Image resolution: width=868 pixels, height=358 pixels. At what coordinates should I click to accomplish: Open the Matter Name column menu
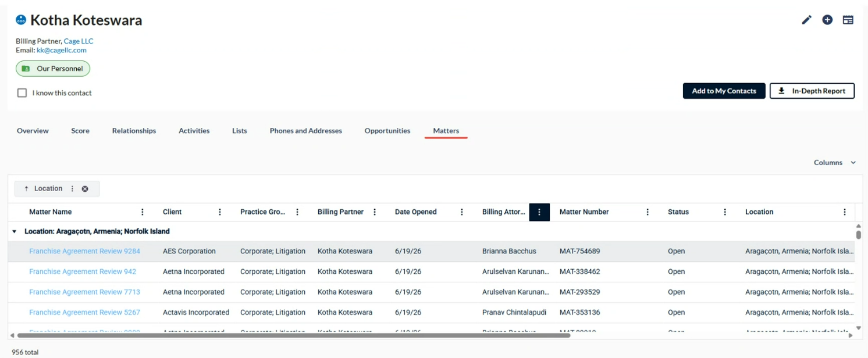(143, 212)
